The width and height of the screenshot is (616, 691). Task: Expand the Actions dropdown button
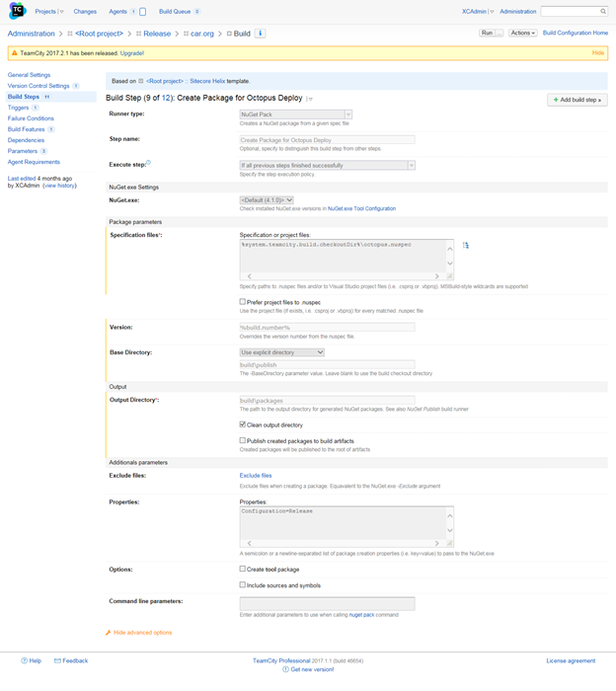pos(523,33)
